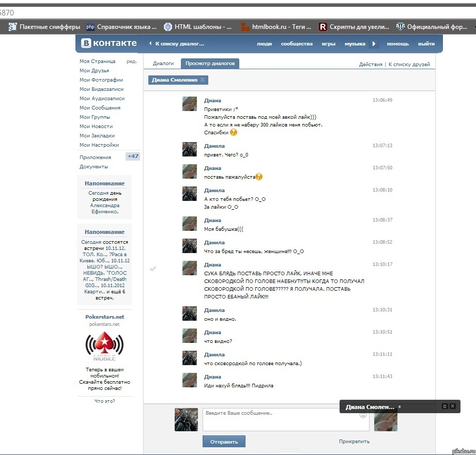This screenshot has width=476, height=455.
Task: Open Мои Группы
Action: (x=95, y=117)
